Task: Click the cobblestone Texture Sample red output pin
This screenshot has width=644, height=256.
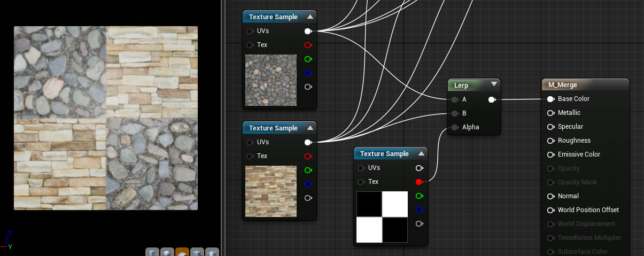Action: [308, 45]
